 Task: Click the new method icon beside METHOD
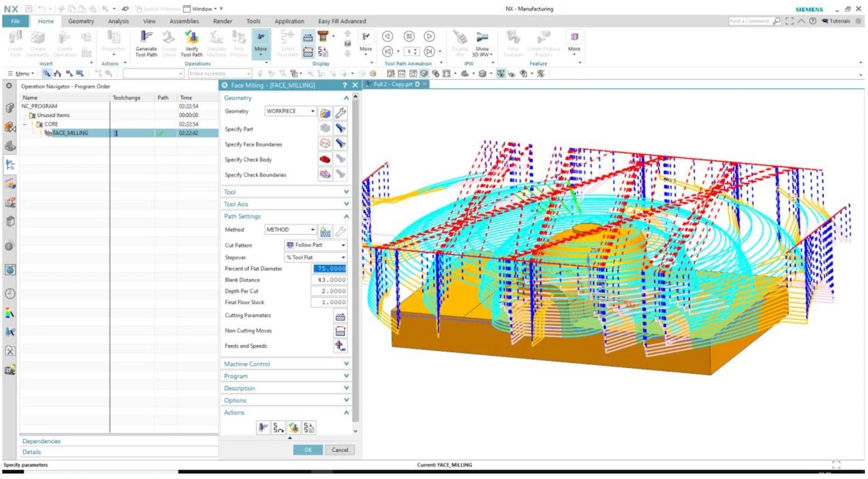pos(325,231)
